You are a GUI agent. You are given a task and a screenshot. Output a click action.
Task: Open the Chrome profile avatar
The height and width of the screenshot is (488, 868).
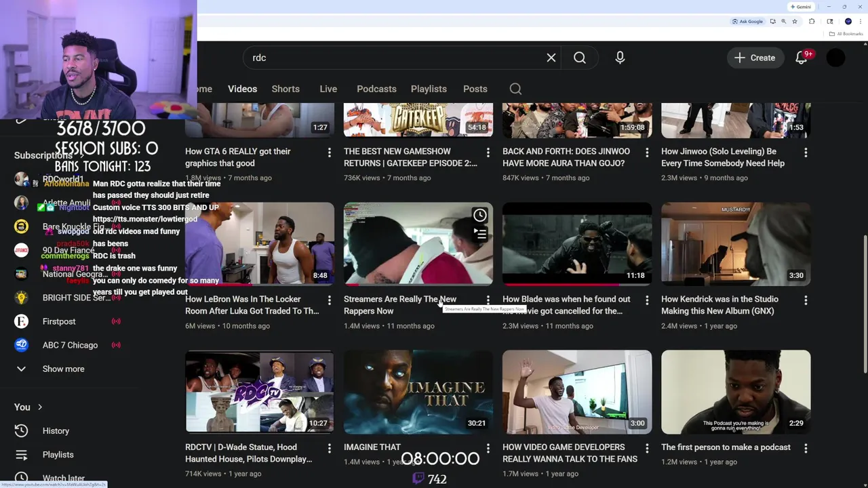click(848, 21)
